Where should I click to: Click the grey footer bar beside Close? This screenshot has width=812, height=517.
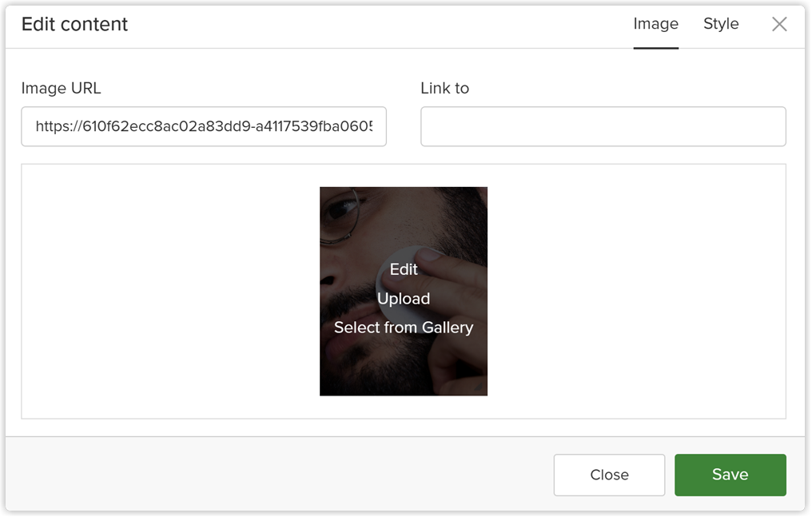279,475
